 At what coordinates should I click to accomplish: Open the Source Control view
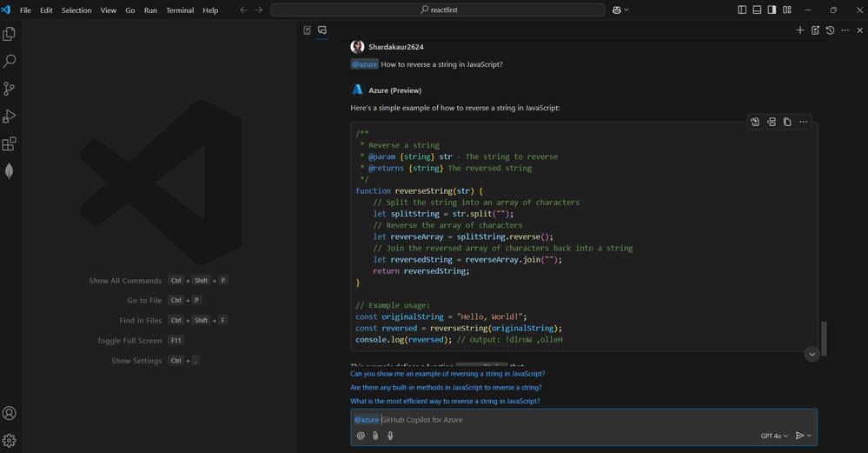pyautogui.click(x=9, y=89)
